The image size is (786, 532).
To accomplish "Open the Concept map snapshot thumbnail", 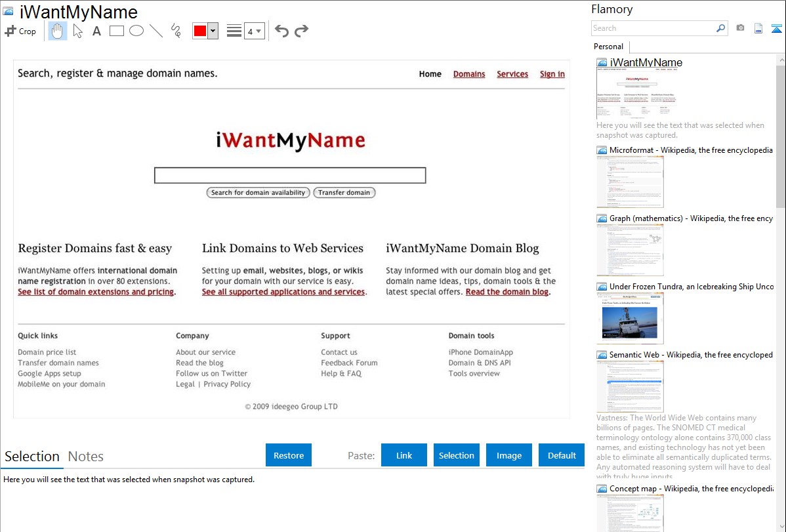I will point(630,514).
